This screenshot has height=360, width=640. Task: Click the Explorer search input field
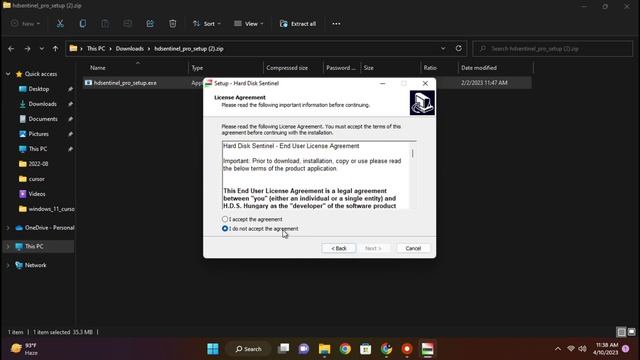pos(552,49)
